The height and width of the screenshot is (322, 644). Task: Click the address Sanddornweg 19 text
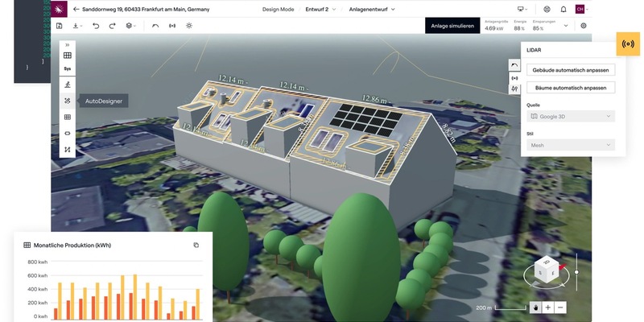pos(146,9)
